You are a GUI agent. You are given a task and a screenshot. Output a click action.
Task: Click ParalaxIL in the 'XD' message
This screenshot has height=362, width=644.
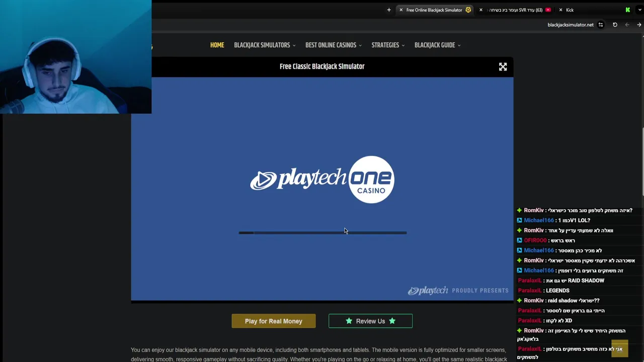tap(529, 321)
